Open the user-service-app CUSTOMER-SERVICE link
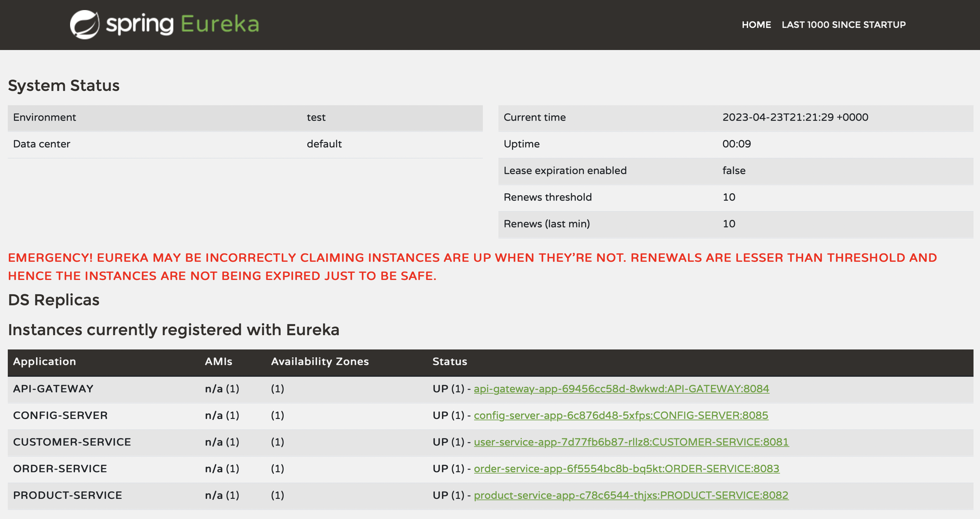980x519 pixels. [x=631, y=442]
